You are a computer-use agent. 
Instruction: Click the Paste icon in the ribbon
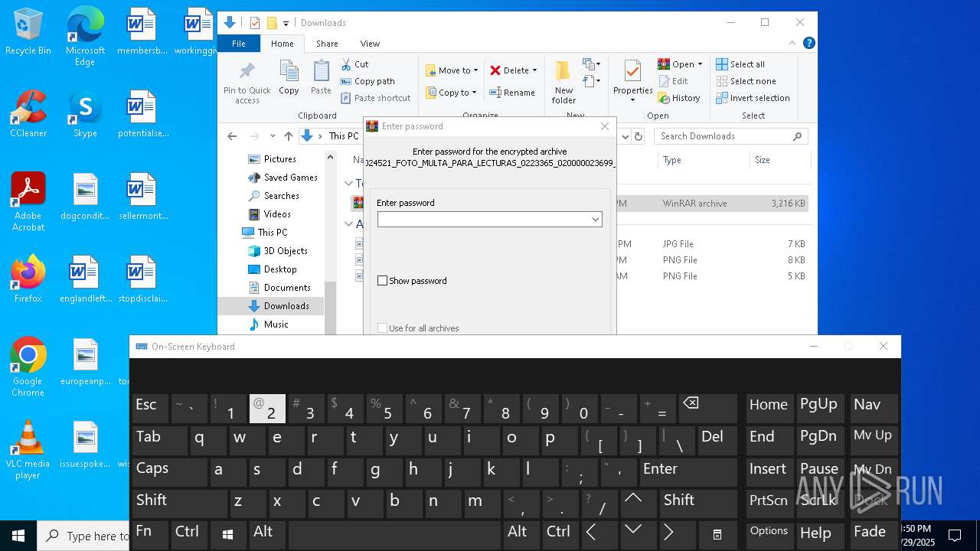click(x=321, y=77)
